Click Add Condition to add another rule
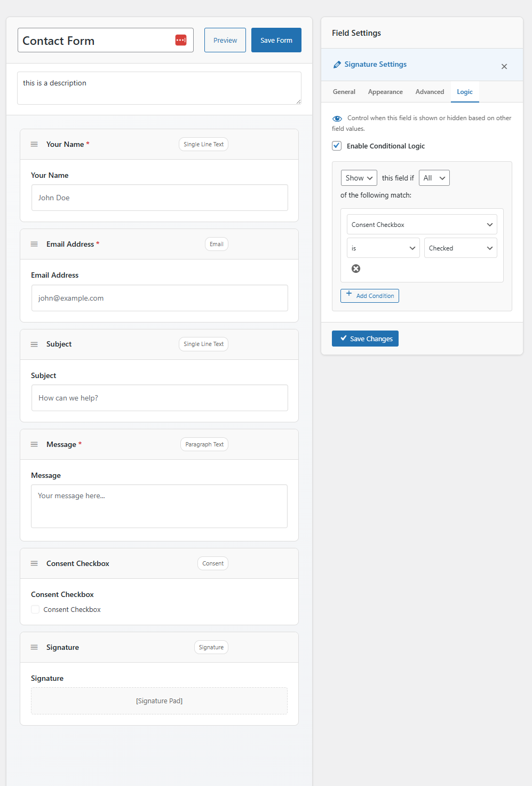The width and height of the screenshot is (532, 786). click(369, 295)
